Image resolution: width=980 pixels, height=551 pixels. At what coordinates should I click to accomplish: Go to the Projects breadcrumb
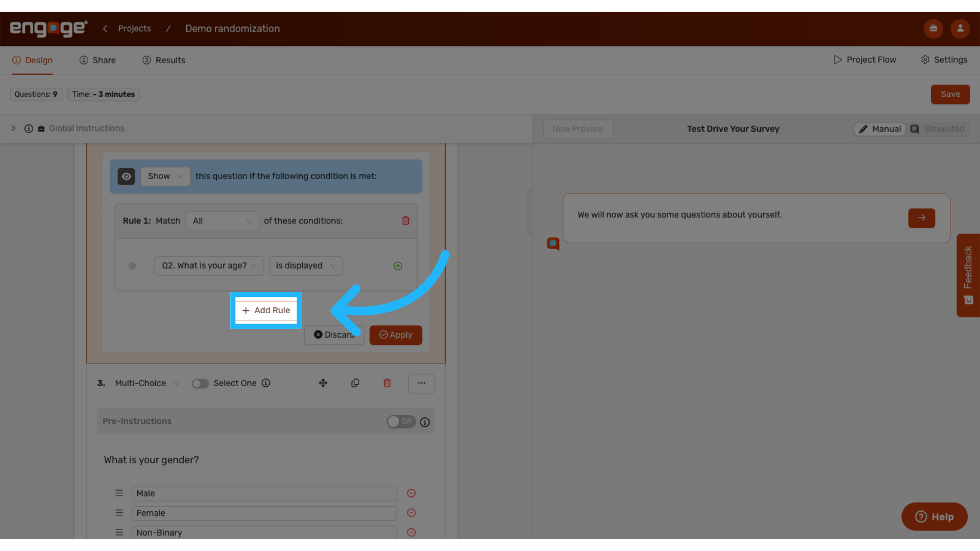point(134,29)
